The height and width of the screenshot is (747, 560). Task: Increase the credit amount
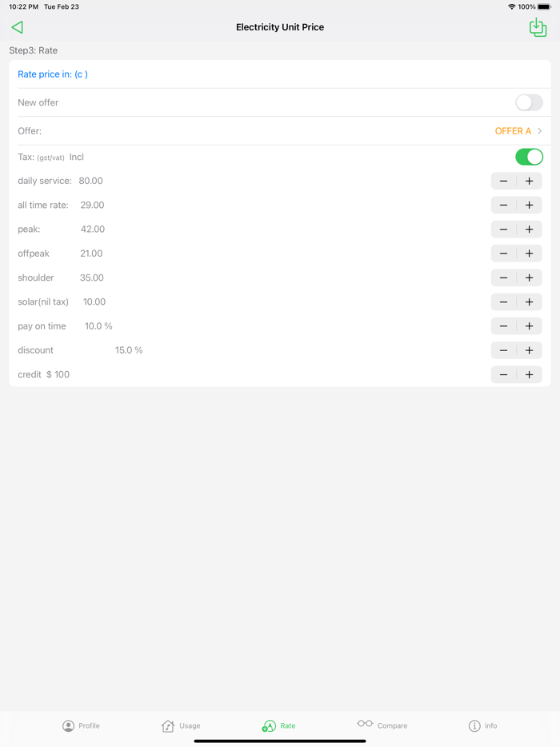pyautogui.click(x=529, y=374)
